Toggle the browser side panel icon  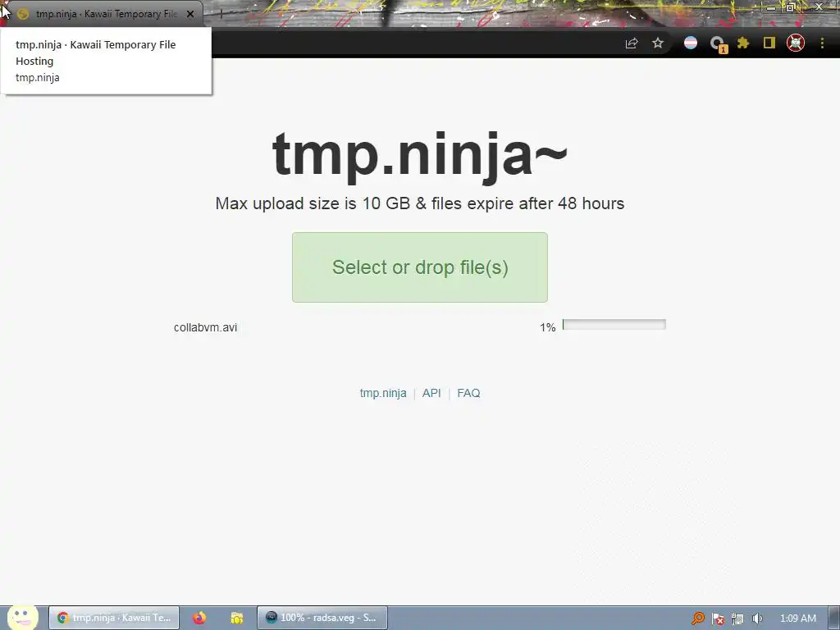[769, 43]
